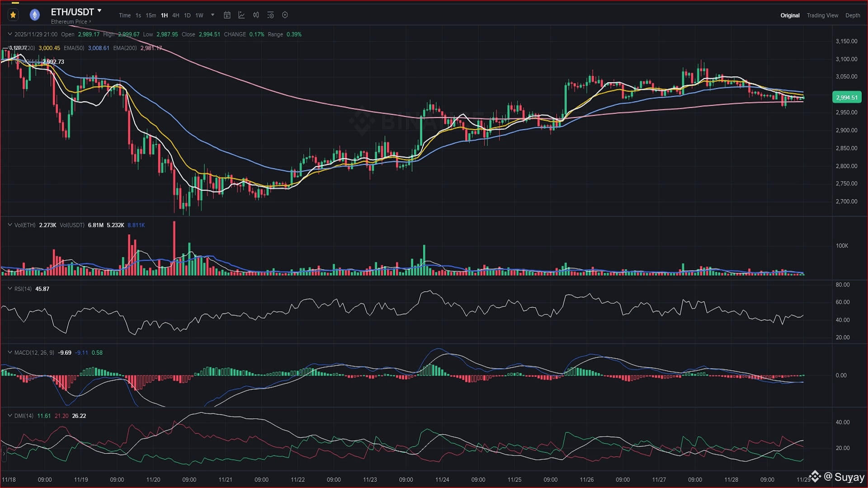Open the Ethereum Price link
This screenshot has width=868, height=488.
tap(71, 22)
